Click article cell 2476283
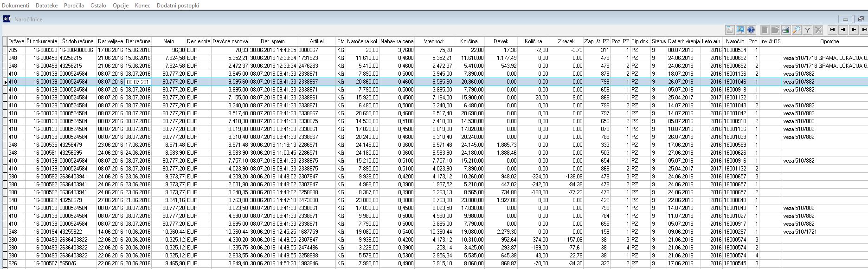Screen dimensions: 868x269 point(316,66)
